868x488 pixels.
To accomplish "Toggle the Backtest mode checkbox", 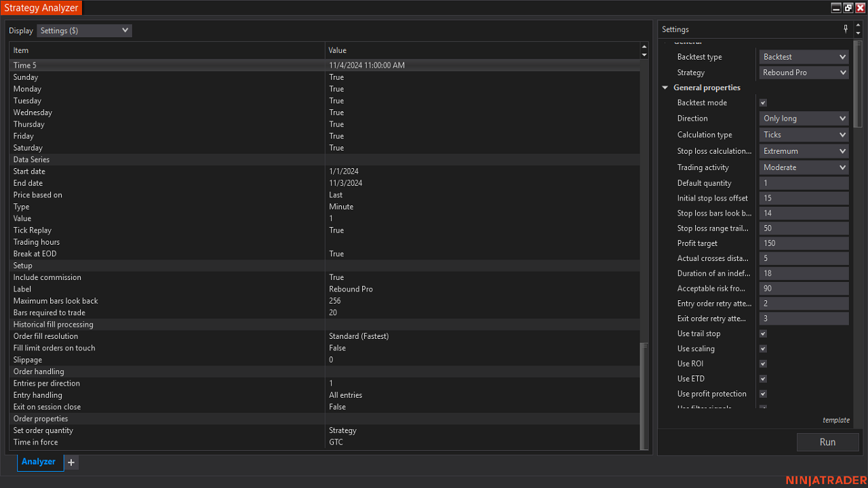I will pyautogui.click(x=763, y=103).
